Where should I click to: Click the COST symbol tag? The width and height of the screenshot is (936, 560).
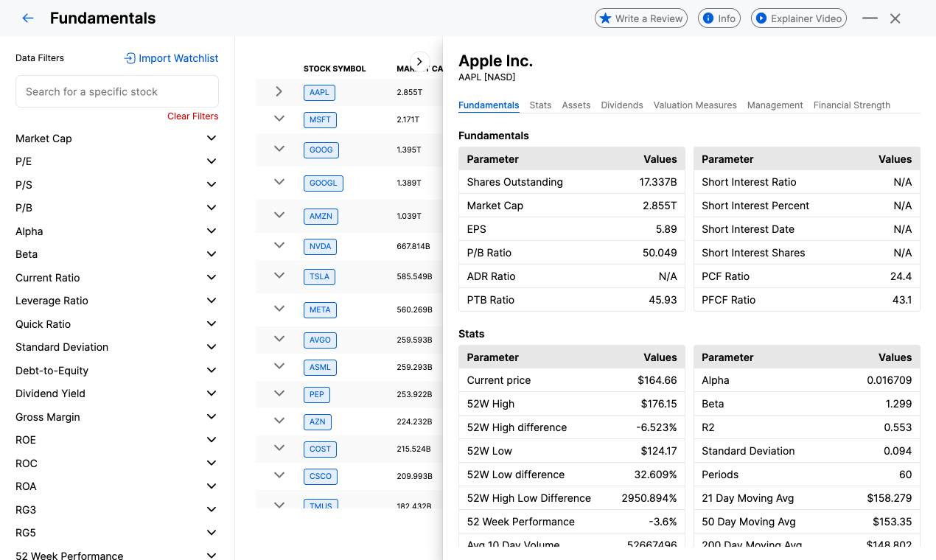pyautogui.click(x=320, y=449)
